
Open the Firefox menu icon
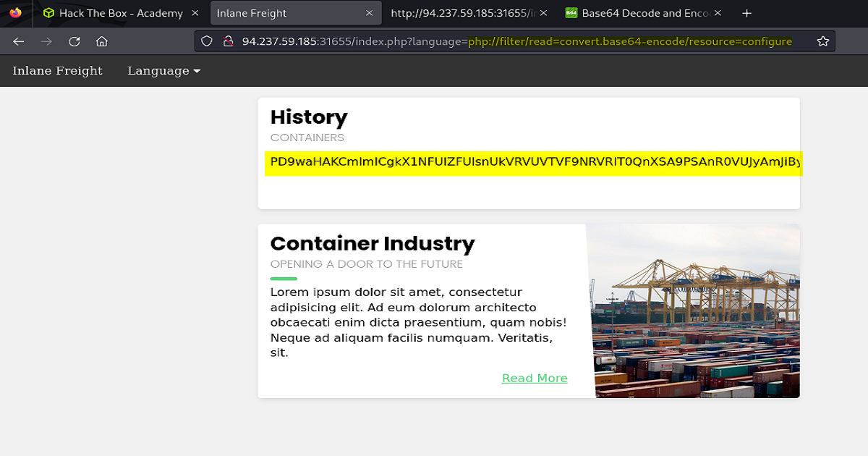tap(16, 12)
